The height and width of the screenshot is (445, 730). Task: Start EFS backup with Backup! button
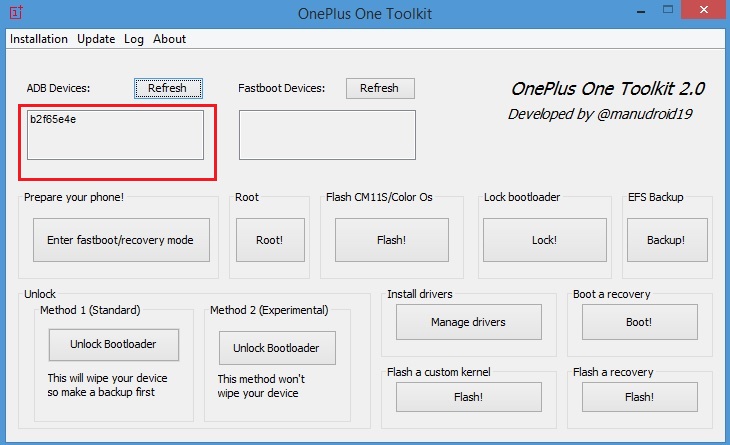pos(666,240)
